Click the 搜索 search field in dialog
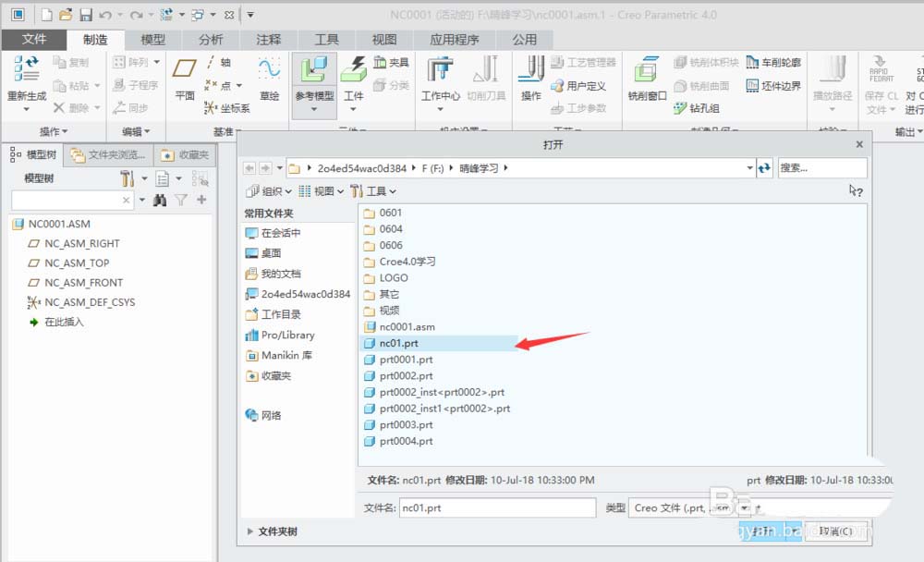 pos(822,168)
